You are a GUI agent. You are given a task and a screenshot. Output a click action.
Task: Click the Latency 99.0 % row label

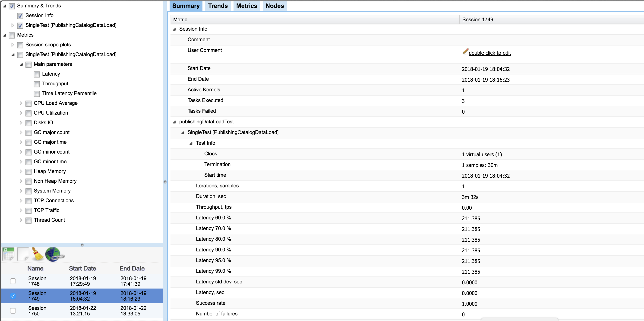(213, 271)
